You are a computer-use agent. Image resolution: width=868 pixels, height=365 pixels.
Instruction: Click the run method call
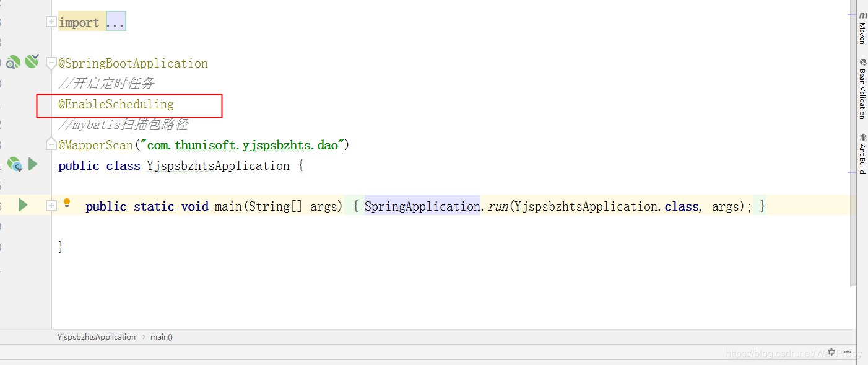[497, 206]
